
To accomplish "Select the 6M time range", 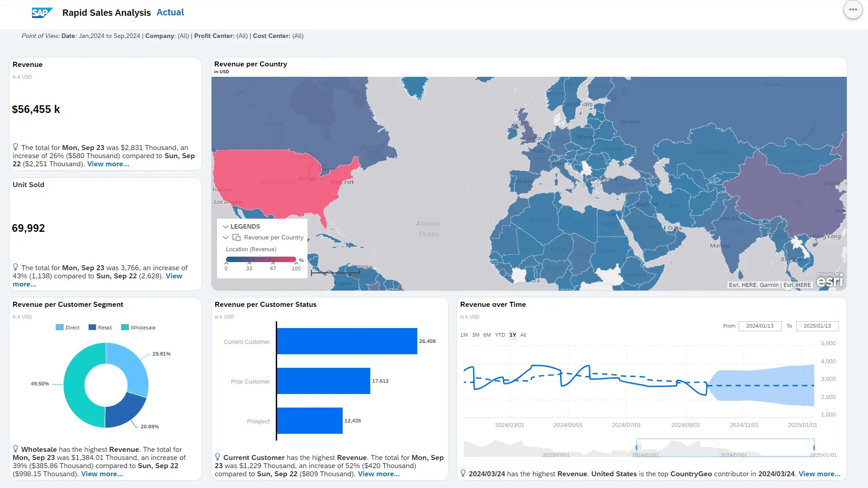I will pos(487,335).
